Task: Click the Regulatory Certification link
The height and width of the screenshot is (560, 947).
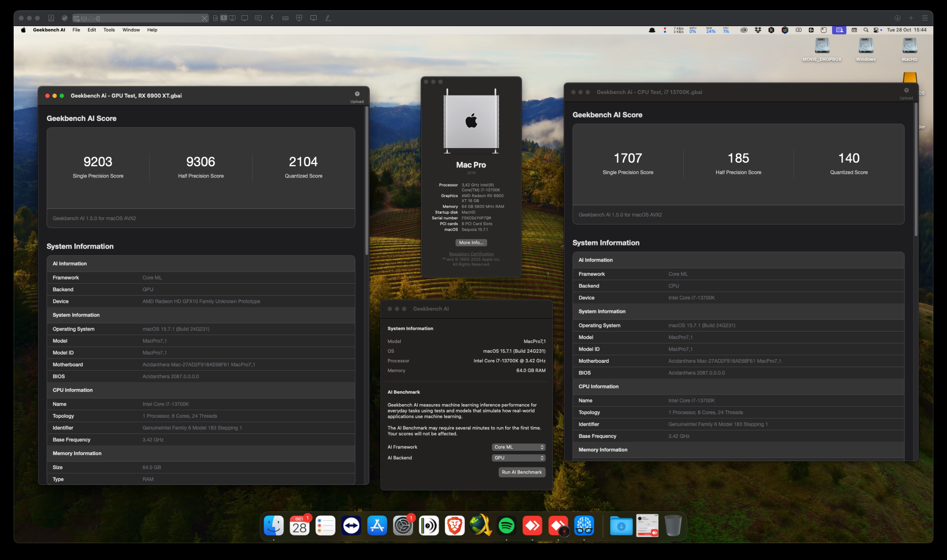Action: coord(471,254)
